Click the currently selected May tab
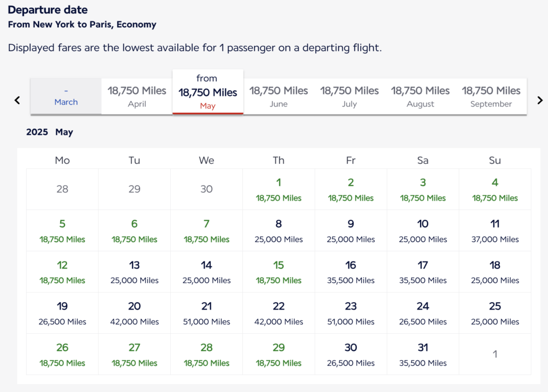Viewport: 548px width, 392px height. click(208, 92)
